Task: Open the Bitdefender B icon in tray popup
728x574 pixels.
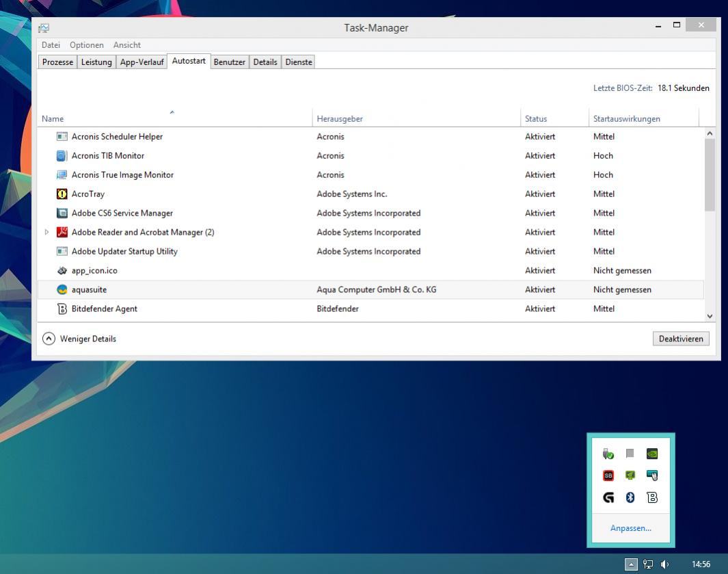Action: point(652,497)
